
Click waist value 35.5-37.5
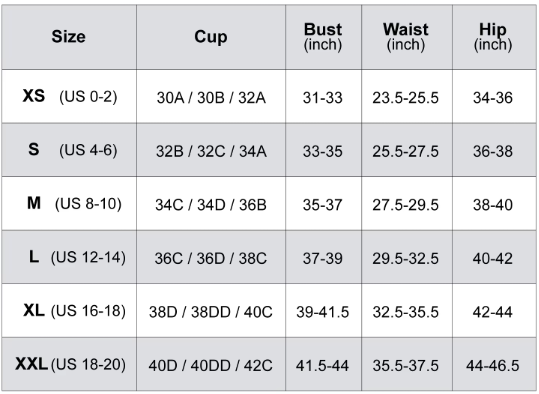click(407, 364)
